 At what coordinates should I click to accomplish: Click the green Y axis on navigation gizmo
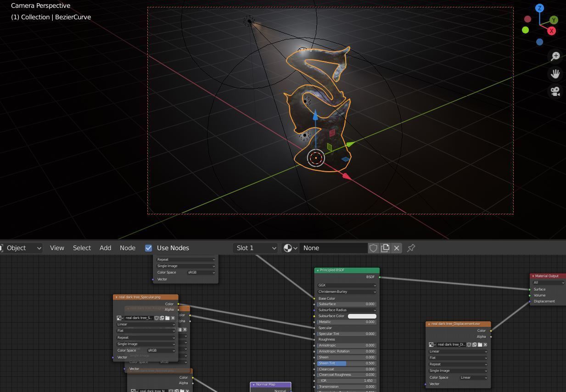(x=554, y=20)
